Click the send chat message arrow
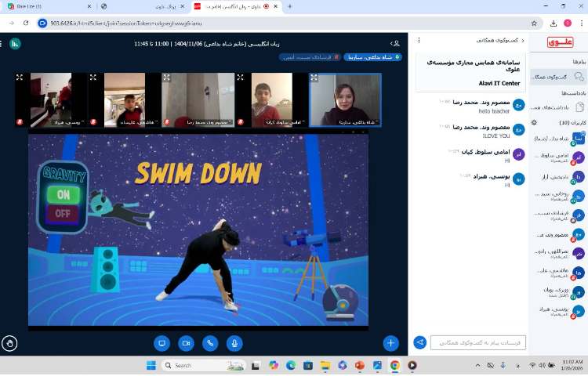The width and height of the screenshot is (588, 376). coord(420,342)
